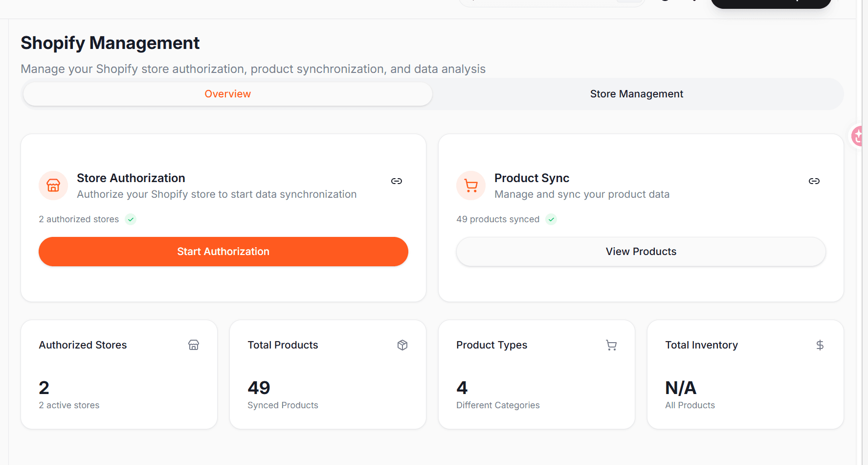This screenshot has width=868, height=465.
Task: Click the Authorized Stores stat label
Action: point(83,345)
